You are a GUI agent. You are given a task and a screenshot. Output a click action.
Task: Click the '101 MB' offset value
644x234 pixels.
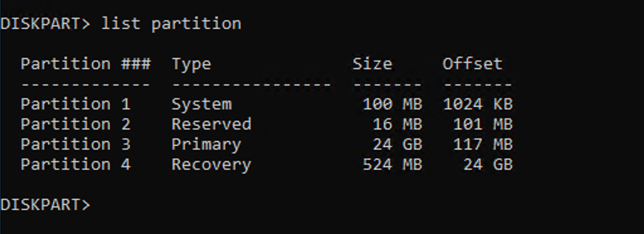click(483, 124)
